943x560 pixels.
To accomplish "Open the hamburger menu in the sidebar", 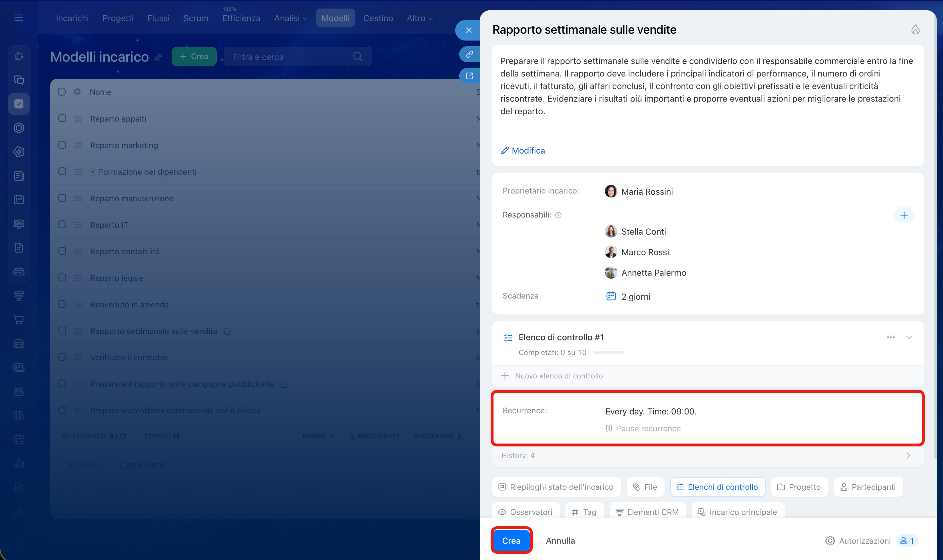I will pos(19,18).
